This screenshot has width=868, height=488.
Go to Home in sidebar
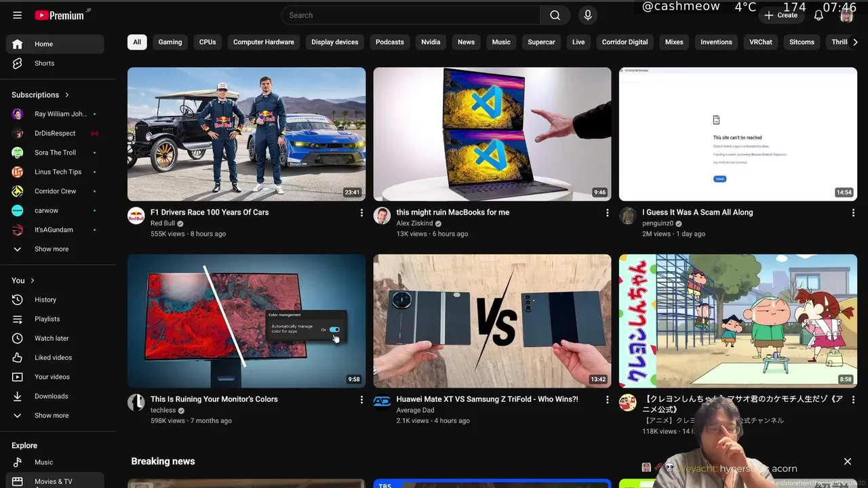56,44
